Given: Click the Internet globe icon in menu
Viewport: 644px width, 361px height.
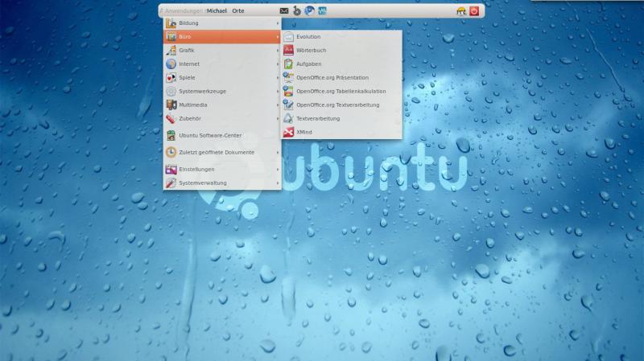Looking at the screenshot, I should (171, 64).
